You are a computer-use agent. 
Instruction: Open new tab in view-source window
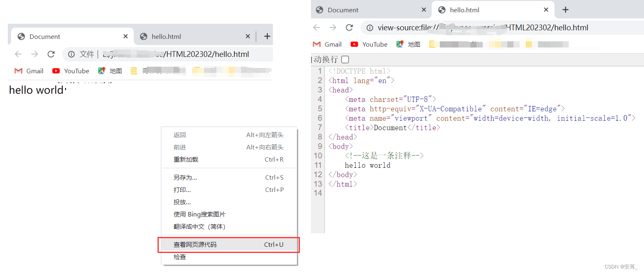point(565,10)
